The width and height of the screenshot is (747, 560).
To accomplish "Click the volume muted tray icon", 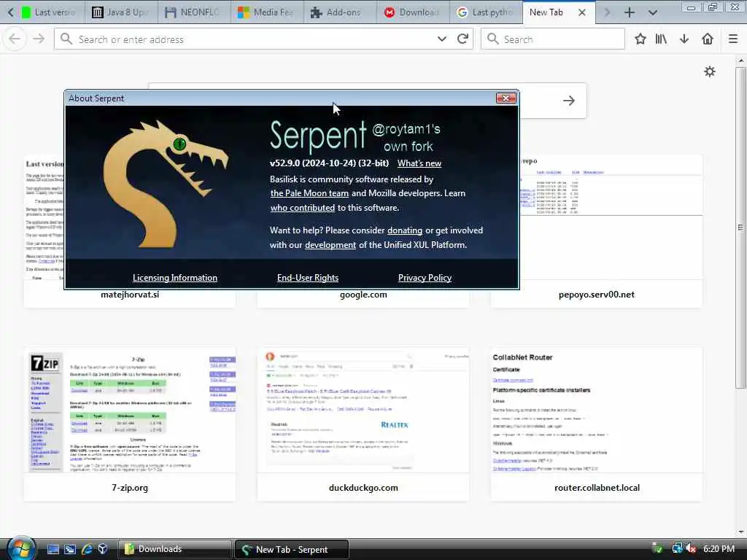I will tap(691, 548).
